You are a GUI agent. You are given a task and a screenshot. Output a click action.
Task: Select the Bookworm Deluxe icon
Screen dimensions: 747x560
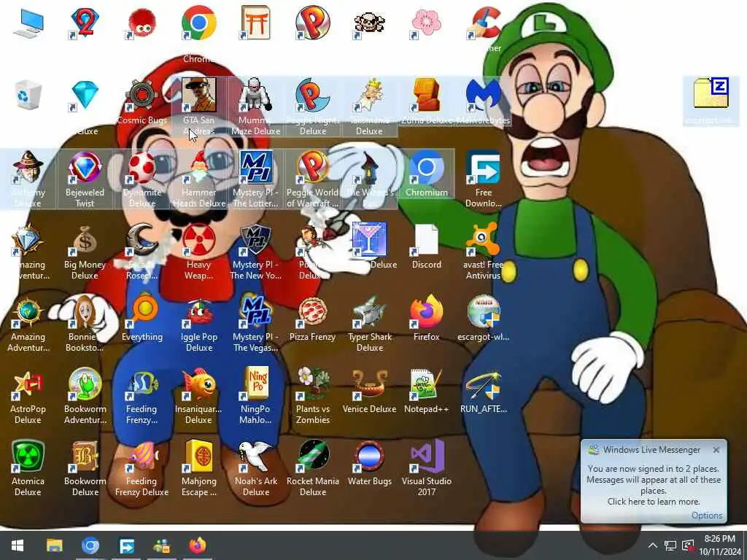(x=85, y=456)
